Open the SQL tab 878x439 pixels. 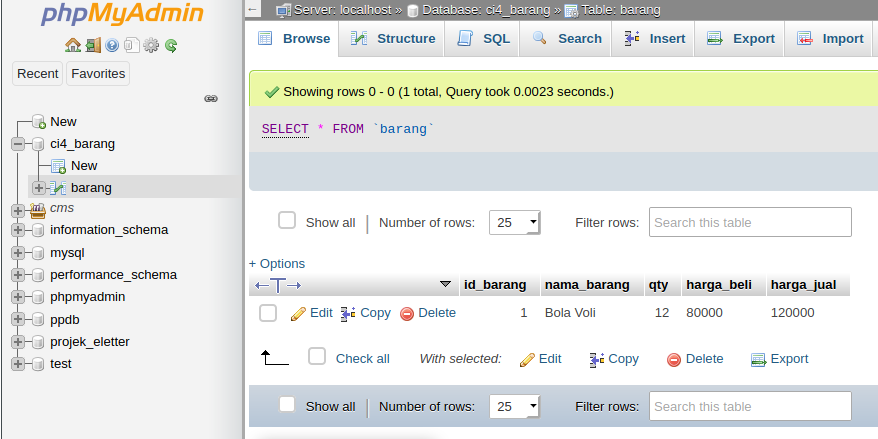click(483, 39)
